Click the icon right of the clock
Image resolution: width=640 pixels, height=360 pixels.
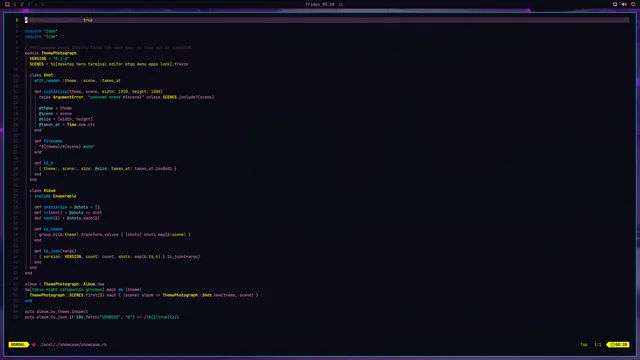[x=341, y=4]
